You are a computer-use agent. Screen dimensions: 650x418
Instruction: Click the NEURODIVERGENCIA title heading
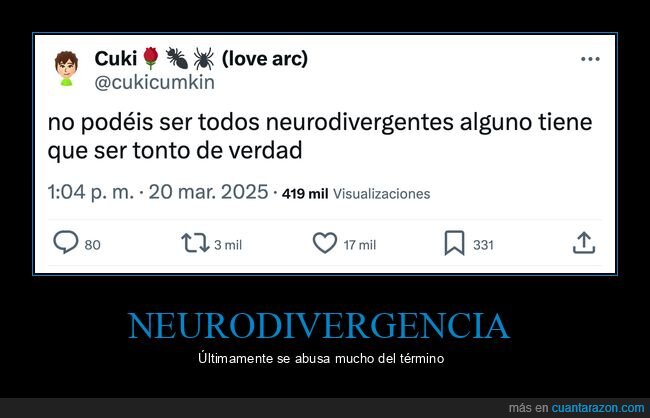coord(319,326)
